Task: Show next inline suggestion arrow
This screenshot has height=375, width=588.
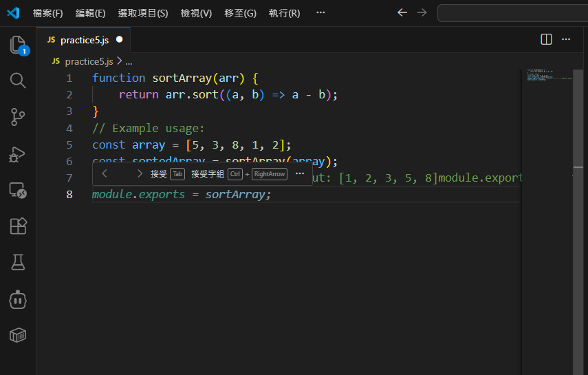Action: [140, 174]
